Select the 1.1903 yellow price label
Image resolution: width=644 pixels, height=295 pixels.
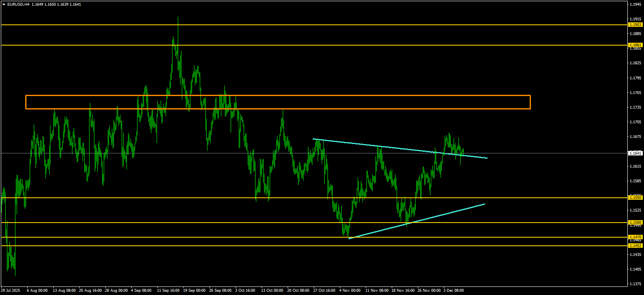[x=635, y=25]
